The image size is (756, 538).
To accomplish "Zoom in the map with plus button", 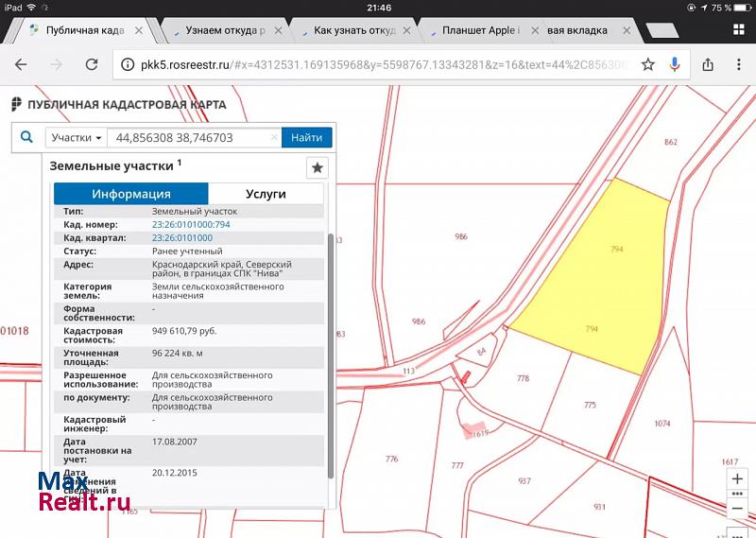I will [737, 478].
